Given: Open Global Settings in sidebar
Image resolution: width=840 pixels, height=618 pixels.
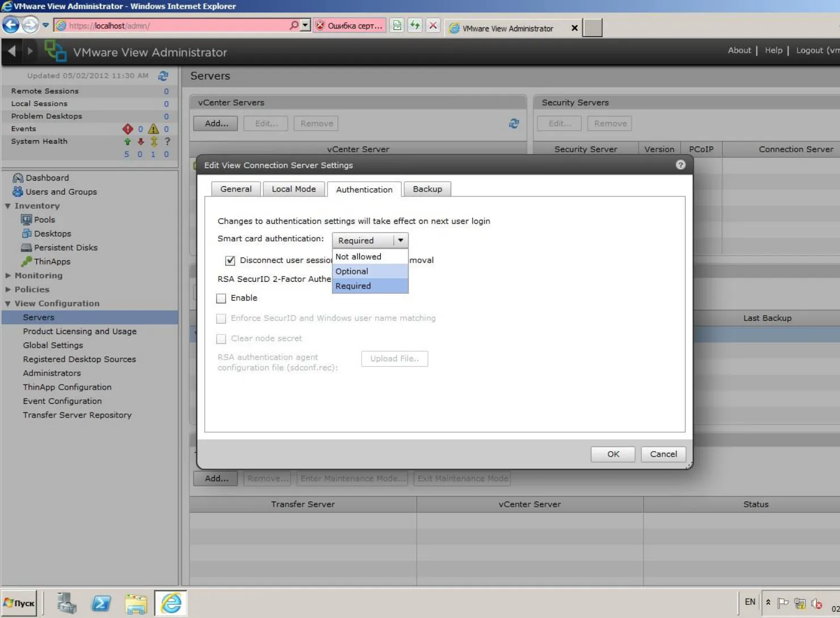Looking at the screenshot, I should click(53, 345).
